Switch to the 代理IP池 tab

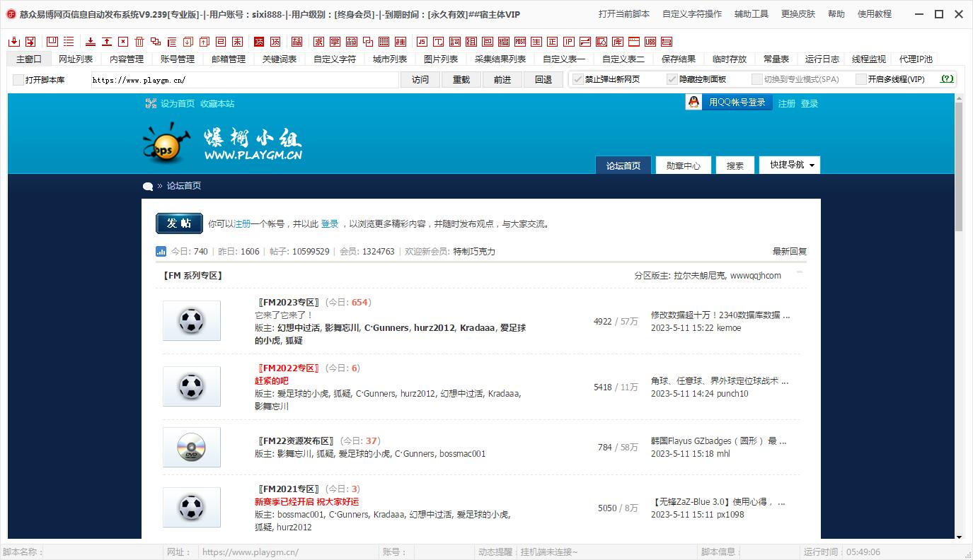[916, 59]
